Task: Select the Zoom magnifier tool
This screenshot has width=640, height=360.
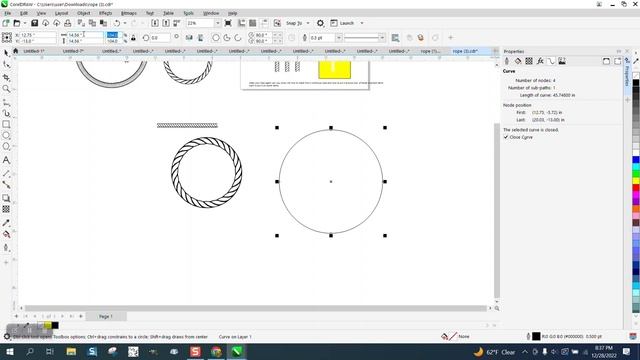Action: coord(6,89)
